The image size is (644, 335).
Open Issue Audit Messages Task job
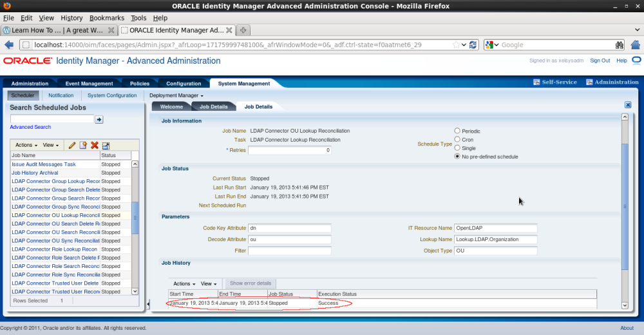click(x=44, y=164)
